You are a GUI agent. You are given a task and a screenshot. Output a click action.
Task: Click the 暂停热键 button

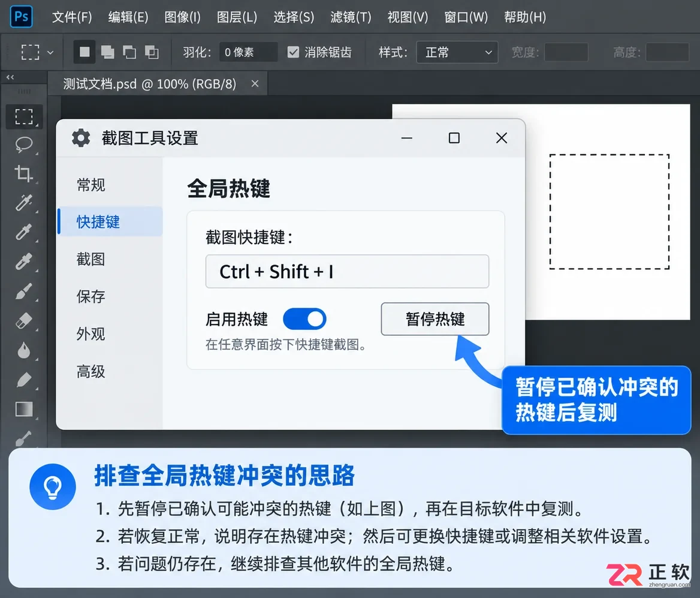point(435,319)
